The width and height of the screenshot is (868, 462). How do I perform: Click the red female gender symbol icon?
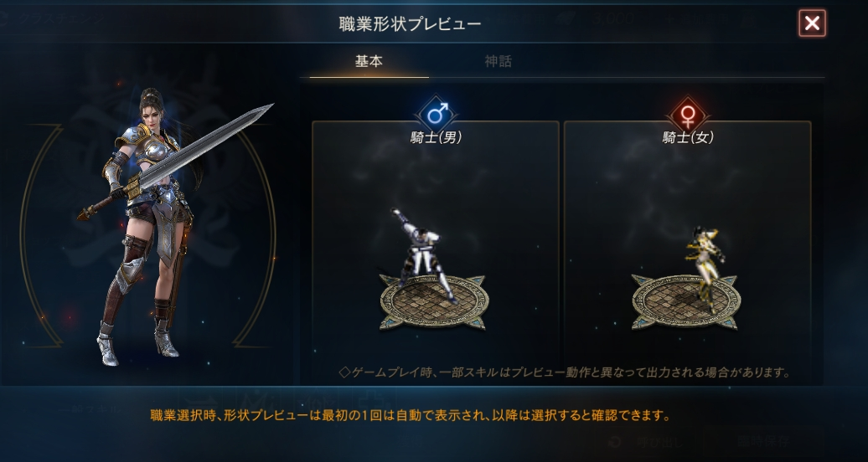(x=688, y=115)
